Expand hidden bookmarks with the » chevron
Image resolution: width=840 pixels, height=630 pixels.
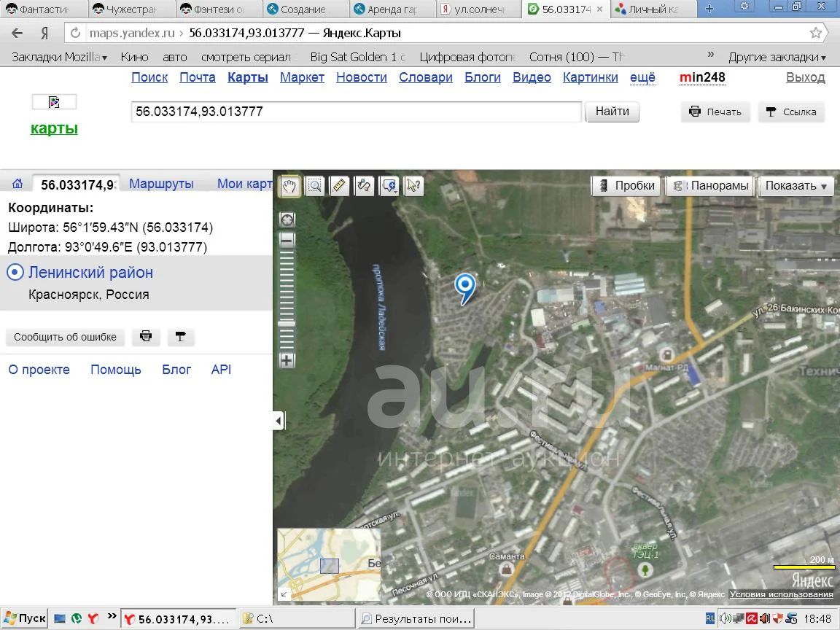(x=711, y=55)
